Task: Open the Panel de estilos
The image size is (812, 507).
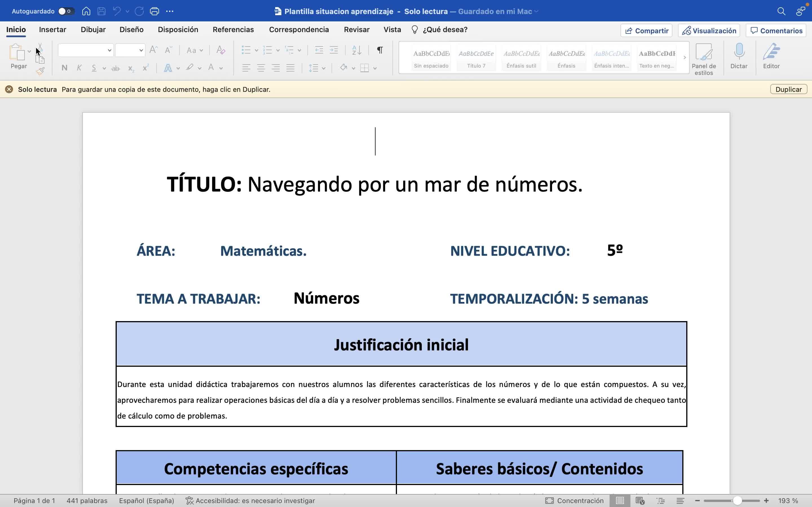Action: coord(704,53)
